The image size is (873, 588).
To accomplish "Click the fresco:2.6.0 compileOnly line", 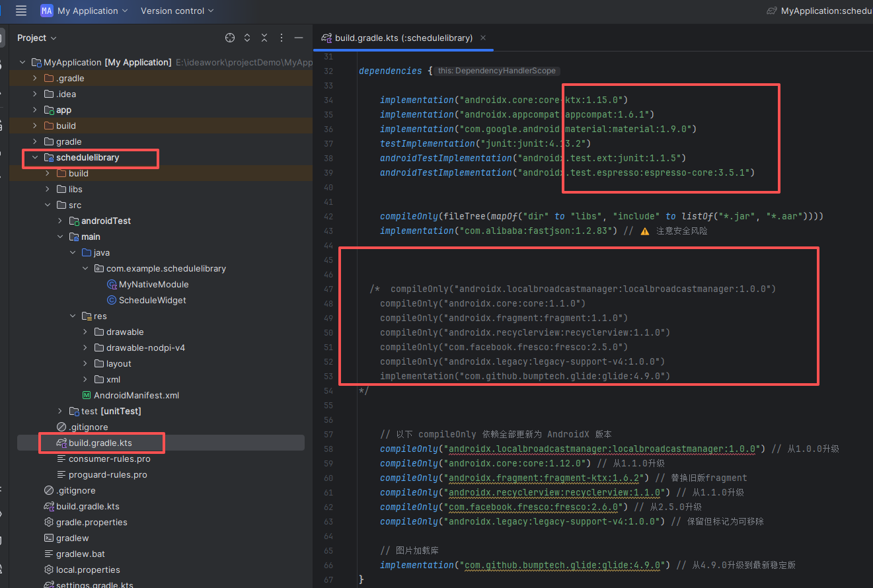I will coord(504,507).
